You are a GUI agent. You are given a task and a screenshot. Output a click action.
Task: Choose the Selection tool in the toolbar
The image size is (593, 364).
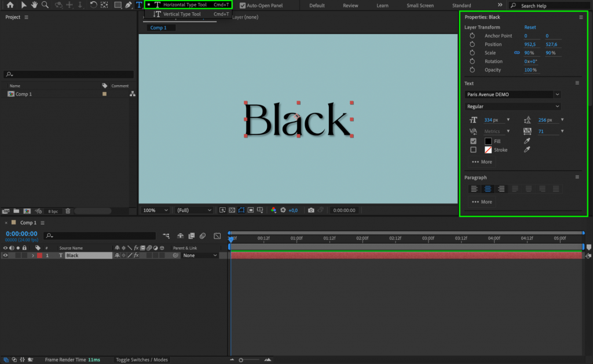24,5
